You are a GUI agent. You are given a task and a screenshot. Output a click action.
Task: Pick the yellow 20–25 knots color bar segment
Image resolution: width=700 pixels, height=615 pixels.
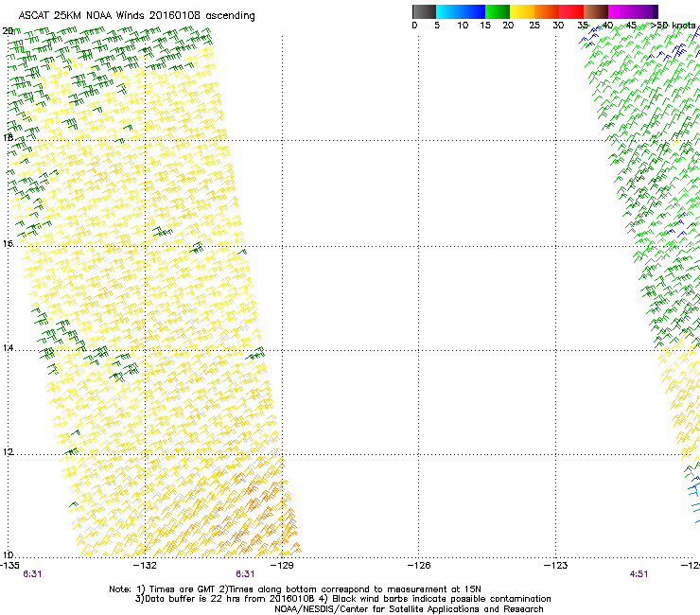pyautogui.click(x=522, y=11)
